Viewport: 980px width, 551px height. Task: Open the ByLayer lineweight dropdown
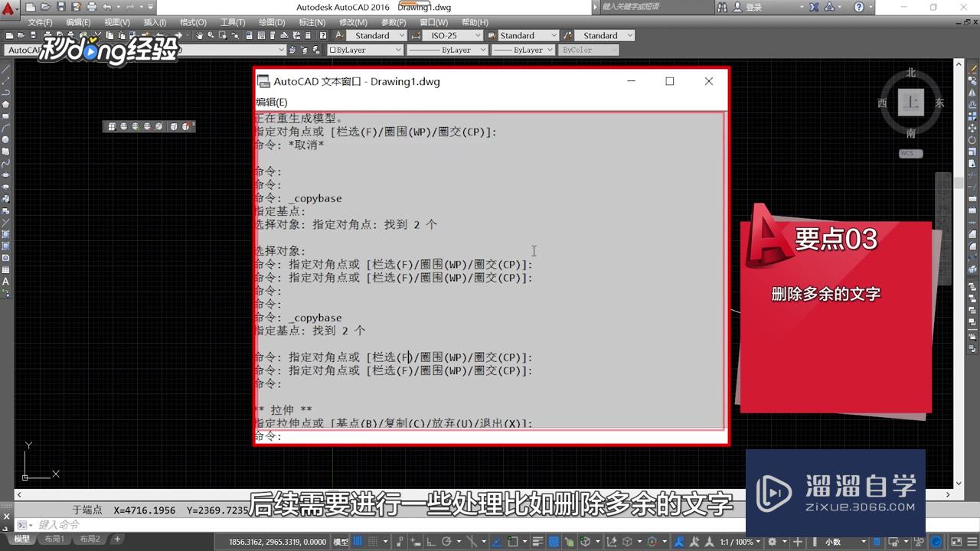coord(523,50)
